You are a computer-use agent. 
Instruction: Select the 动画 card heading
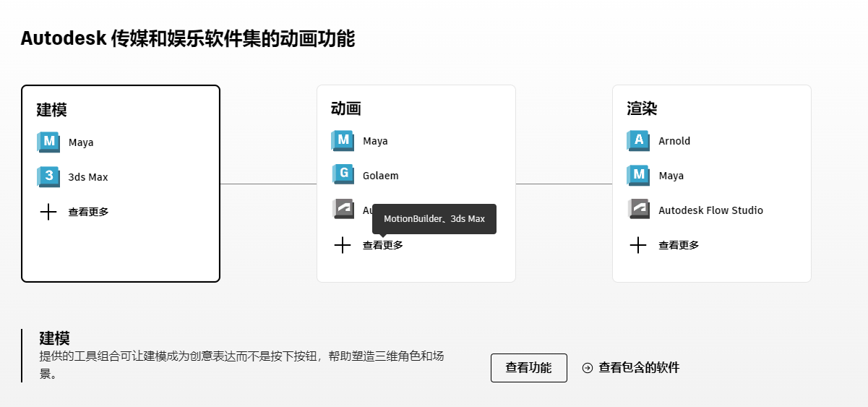pyautogui.click(x=346, y=108)
